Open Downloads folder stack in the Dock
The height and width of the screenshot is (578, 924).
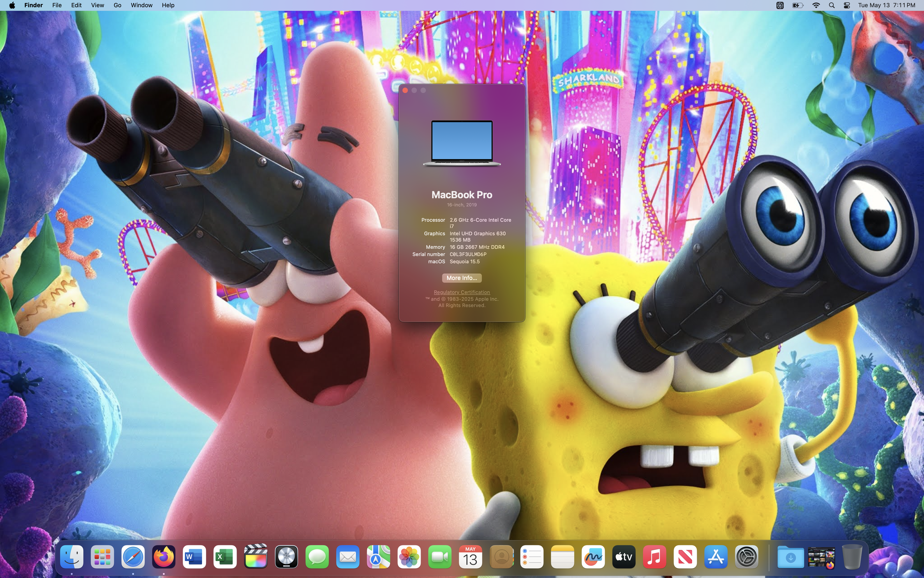[790, 557]
